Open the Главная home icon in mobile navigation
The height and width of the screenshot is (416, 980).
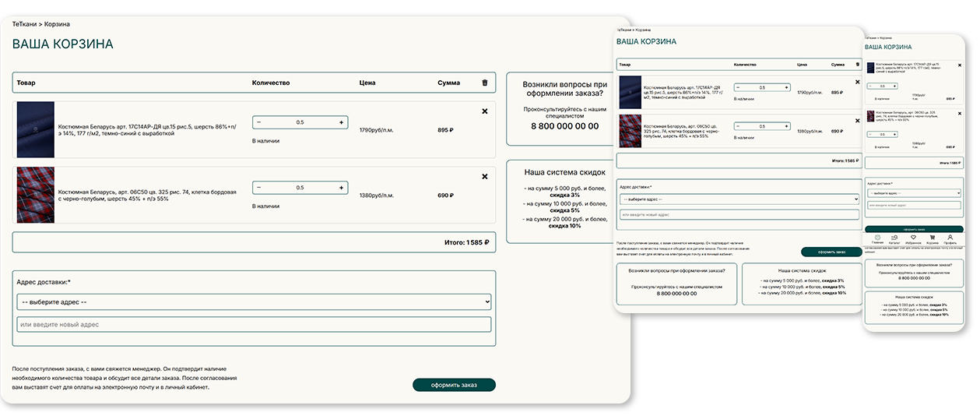click(x=877, y=238)
